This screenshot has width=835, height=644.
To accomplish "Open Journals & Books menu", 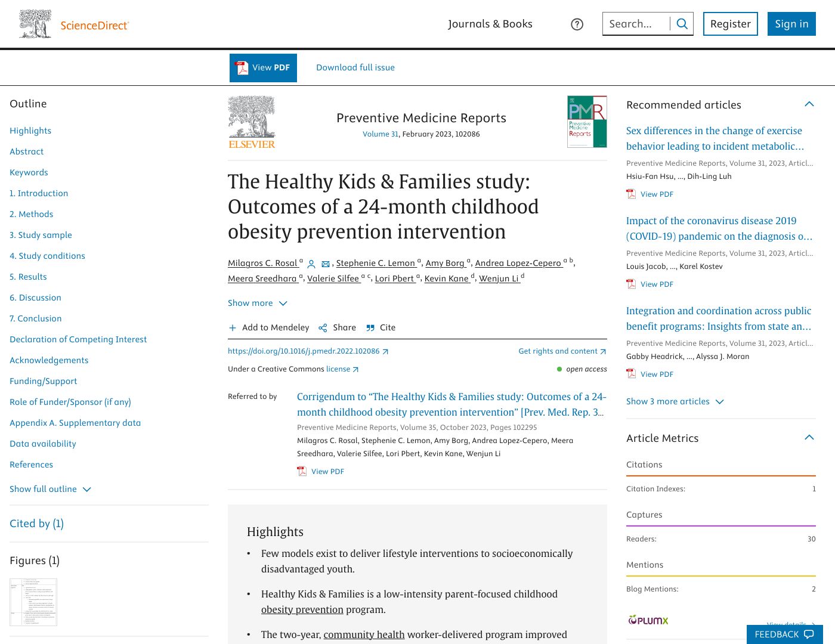I will tap(490, 24).
